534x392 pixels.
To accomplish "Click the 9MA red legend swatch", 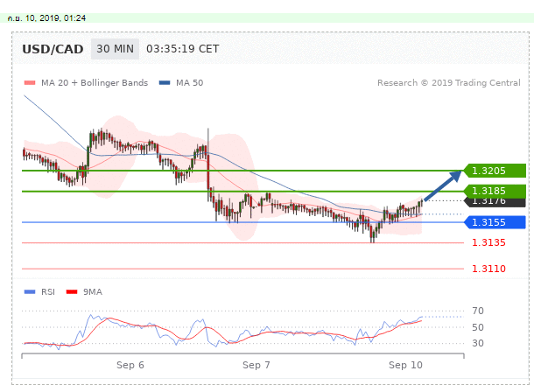I will [72, 292].
